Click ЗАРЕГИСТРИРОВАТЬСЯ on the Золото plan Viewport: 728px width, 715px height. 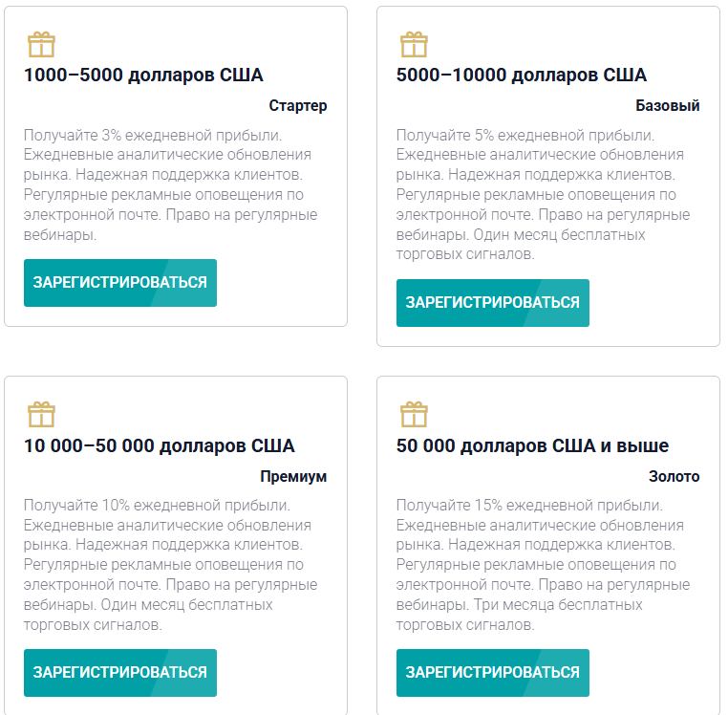click(493, 673)
